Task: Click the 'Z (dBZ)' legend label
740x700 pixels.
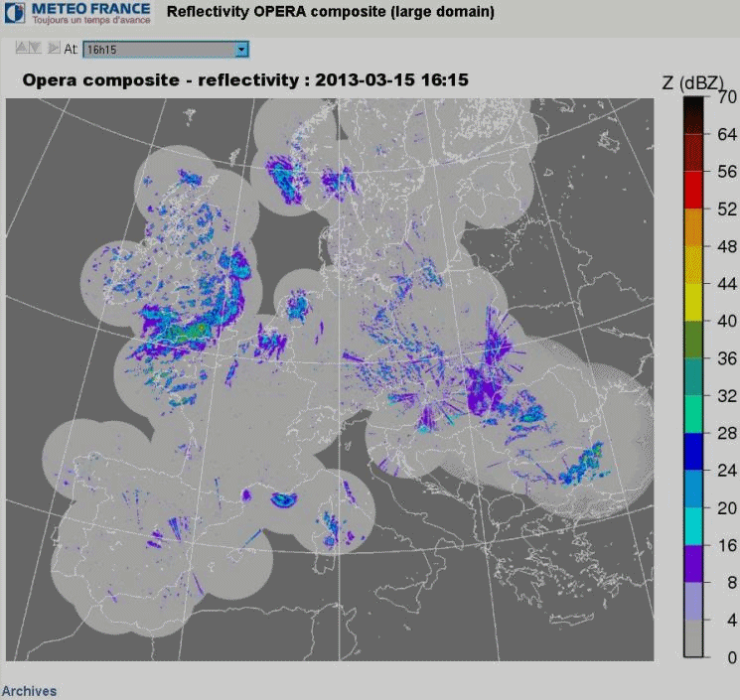Action: 692,83
